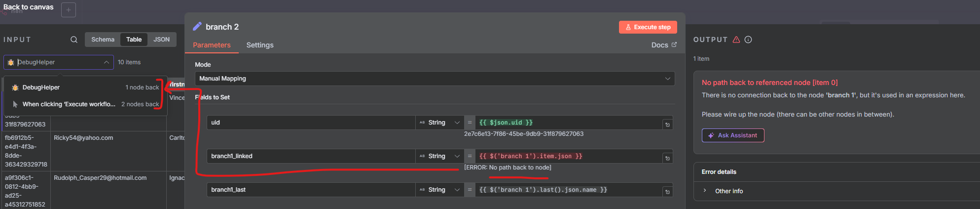Open the expression editor icon on branch1_last row

667,192
